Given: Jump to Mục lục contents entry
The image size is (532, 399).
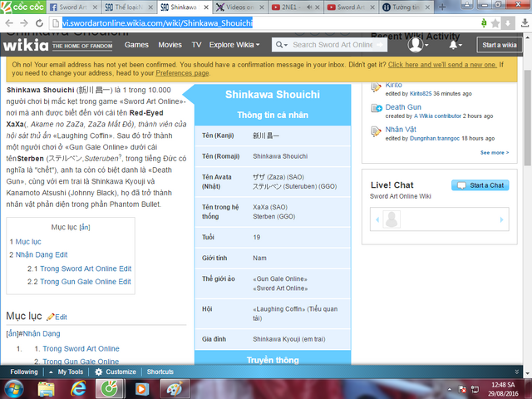Looking at the screenshot, I should tap(28, 242).
